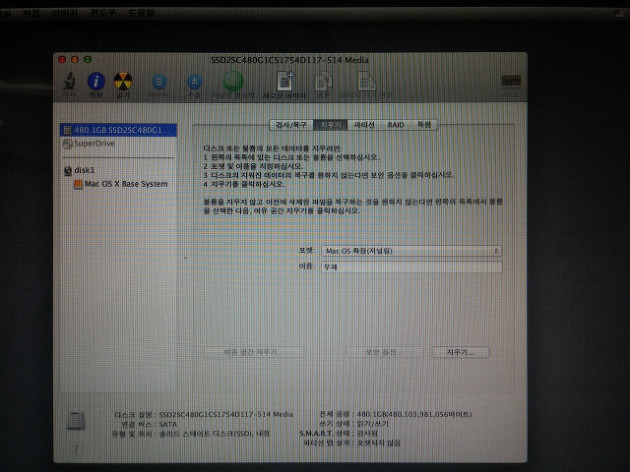Click the Convert image toolbar icon
Screen dimensions: 630x472
tap(323, 82)
